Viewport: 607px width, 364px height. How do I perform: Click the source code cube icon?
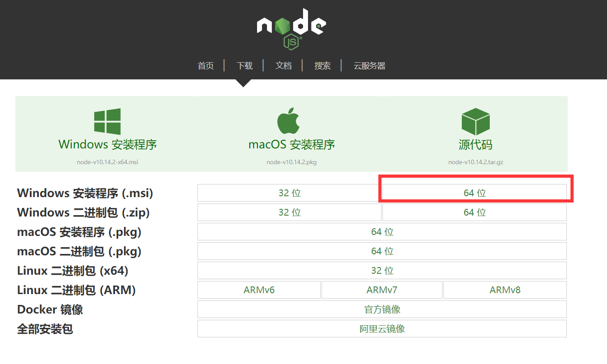pos(476,121)
